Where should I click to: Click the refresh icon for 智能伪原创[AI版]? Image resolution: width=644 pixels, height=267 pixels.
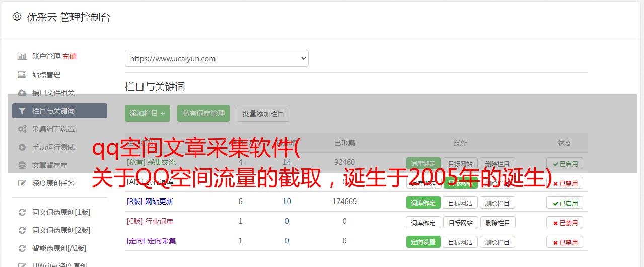[x=22, y=248]
